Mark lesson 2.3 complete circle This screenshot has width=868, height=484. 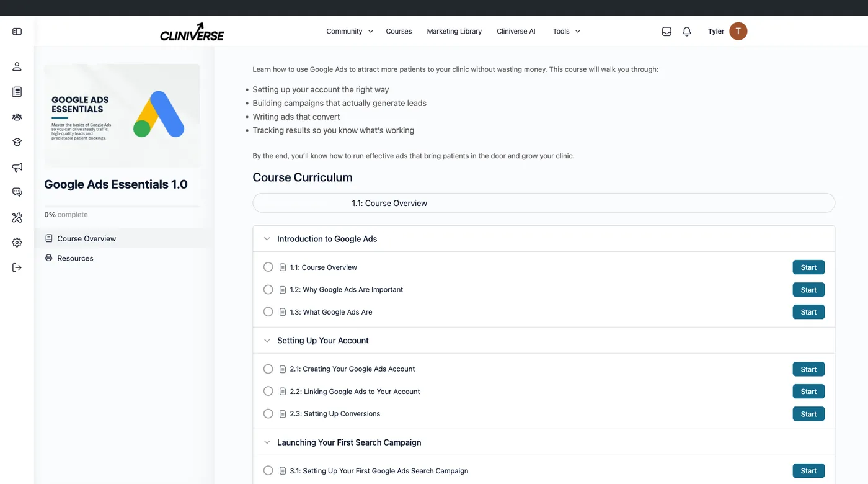[x=268, y=413]
